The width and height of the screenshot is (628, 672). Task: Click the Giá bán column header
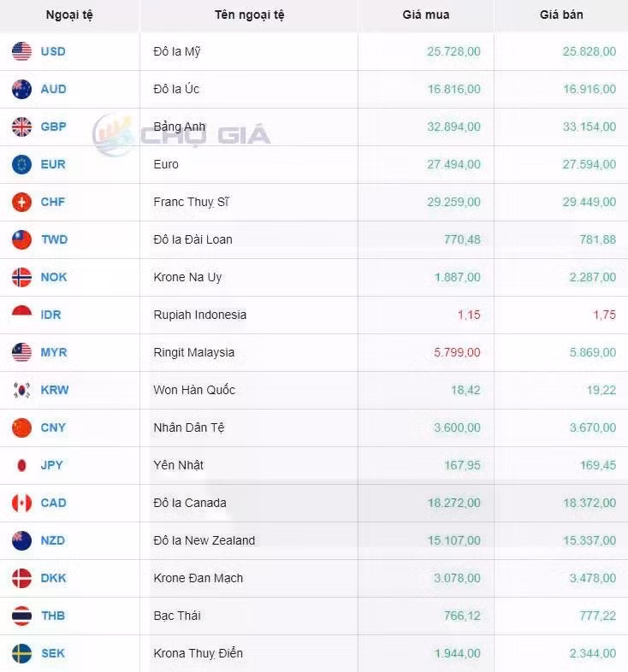click(561, 15)
